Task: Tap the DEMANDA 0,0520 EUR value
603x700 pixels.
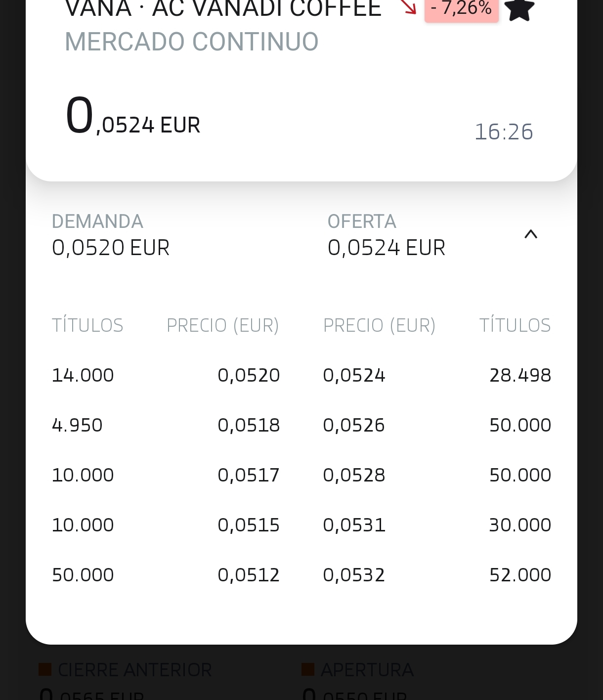Action: pyautogui.click(x=111, y=248)
